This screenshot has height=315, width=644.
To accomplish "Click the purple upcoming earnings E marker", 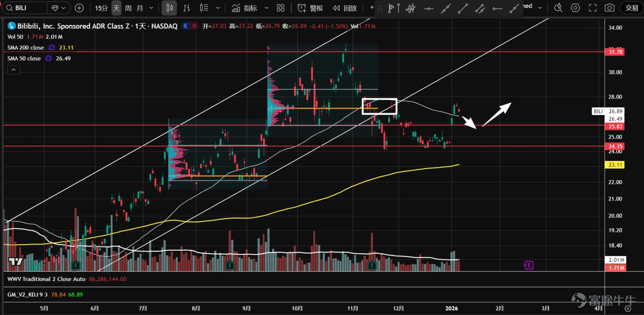I will click(528, 265).
